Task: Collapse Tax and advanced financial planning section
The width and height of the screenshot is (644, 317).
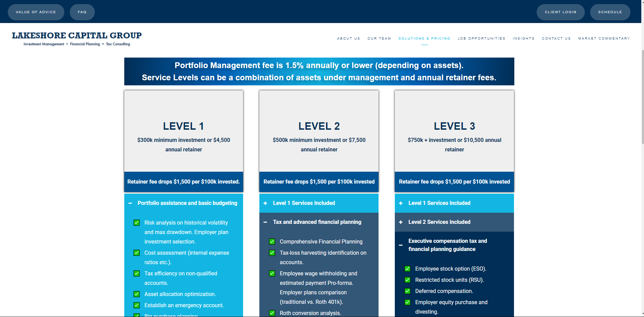Action: (x=319, y=222)
